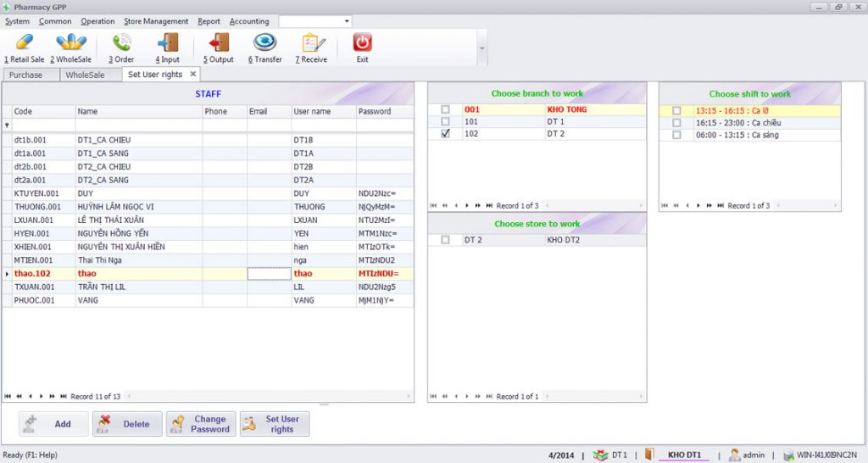
Task: Go to first record in staff navigator
Action: (x=7, y=397)
